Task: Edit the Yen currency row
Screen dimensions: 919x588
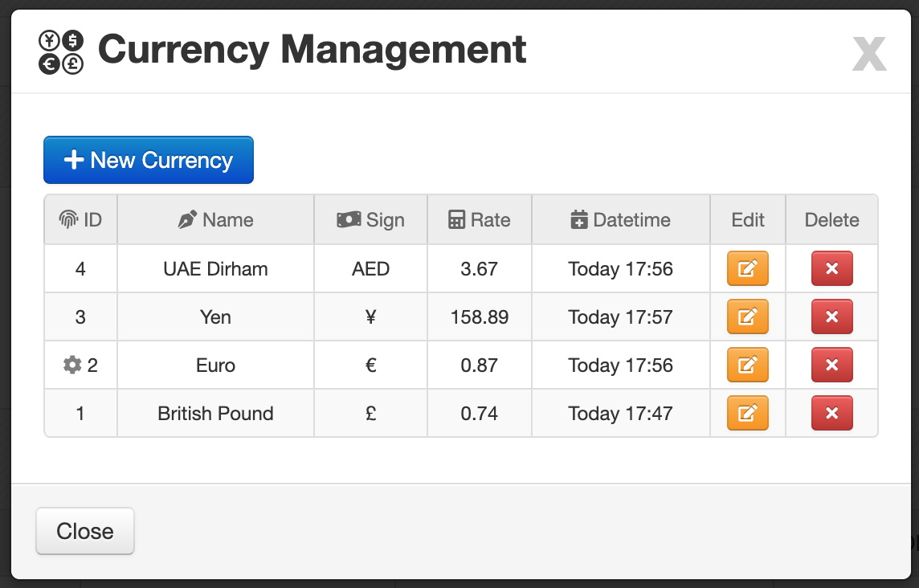Action: pos(747,316)
